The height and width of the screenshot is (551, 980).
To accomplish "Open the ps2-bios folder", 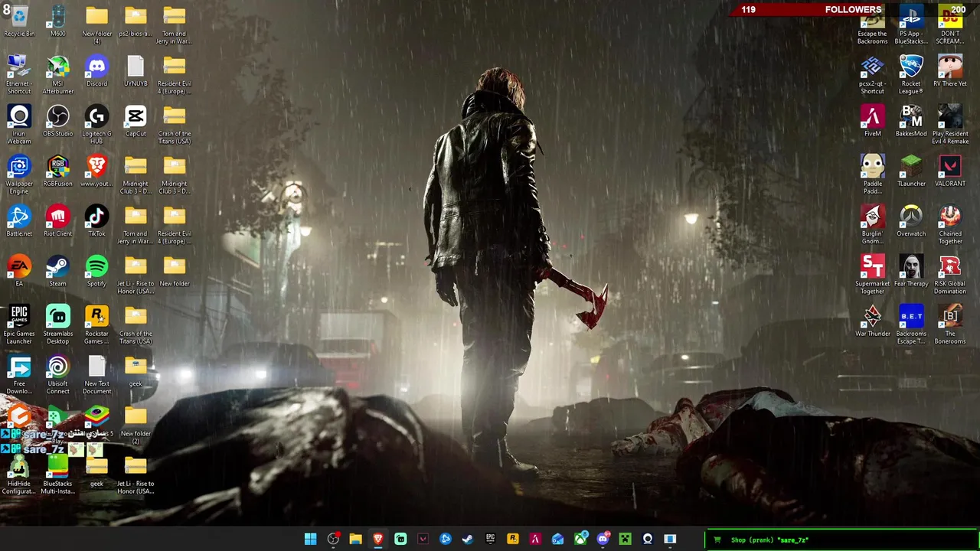I will point(136,21).
